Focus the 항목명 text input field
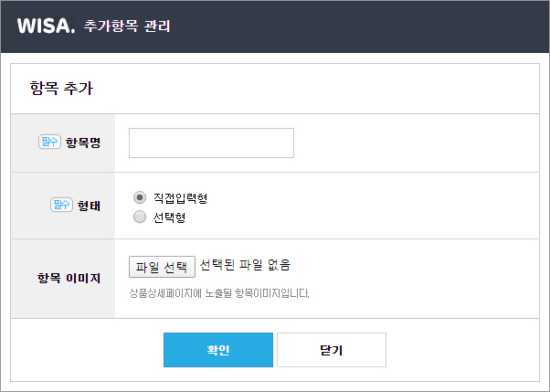550x392 pixels. [212, 143]
